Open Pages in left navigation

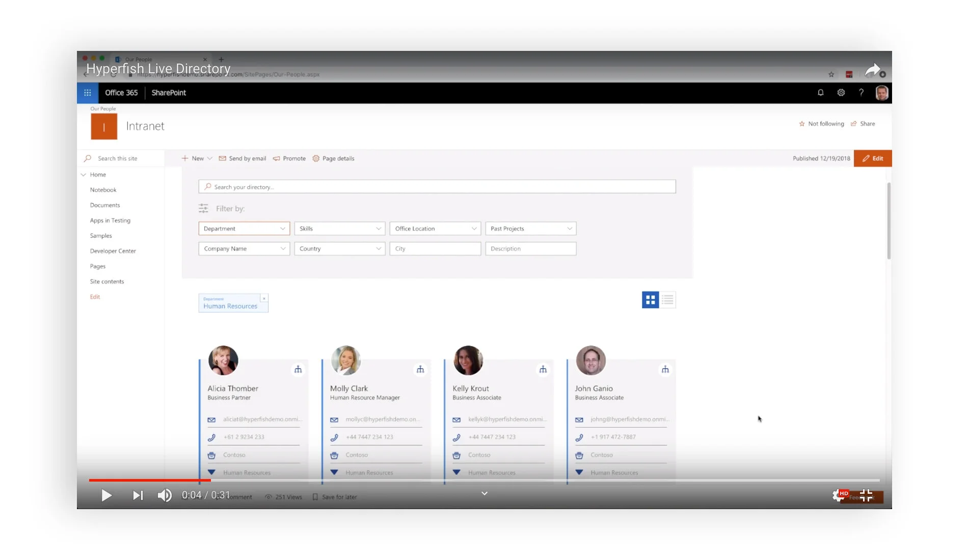(98, 266)
